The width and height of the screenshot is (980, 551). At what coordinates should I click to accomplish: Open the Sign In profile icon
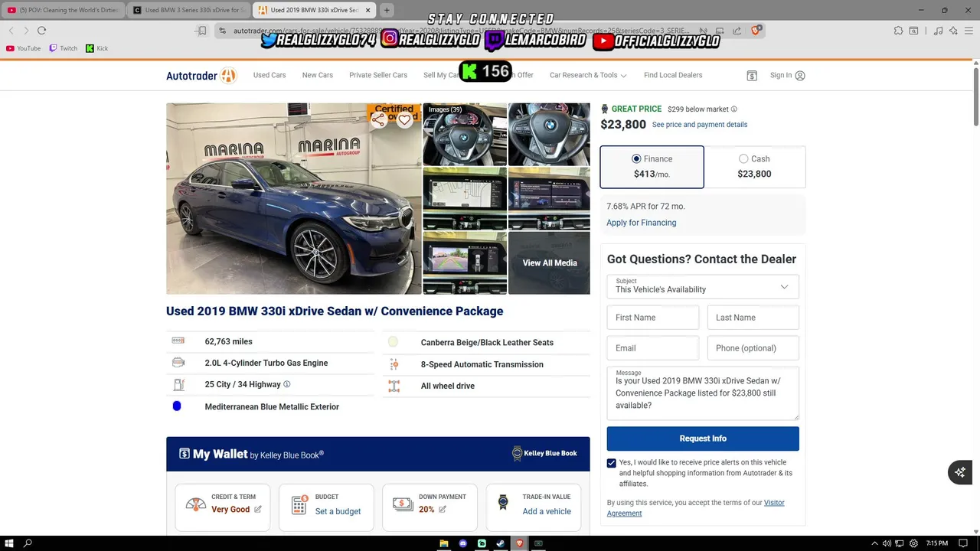pos(800,75)
